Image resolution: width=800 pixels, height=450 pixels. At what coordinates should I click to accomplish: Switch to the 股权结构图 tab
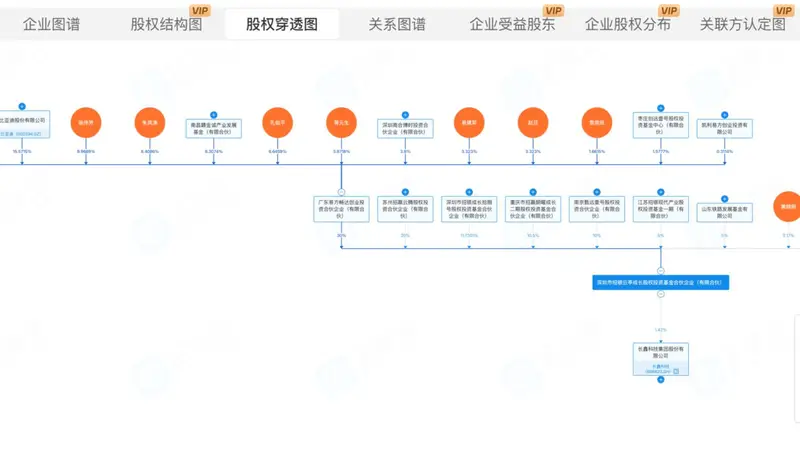coord(166,24)
